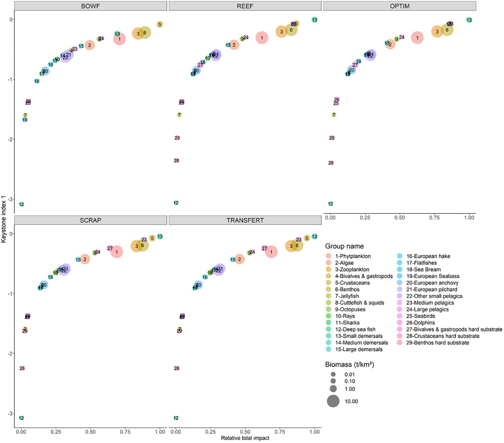Click the 20-European anchovy legend label

coord(432,283)
